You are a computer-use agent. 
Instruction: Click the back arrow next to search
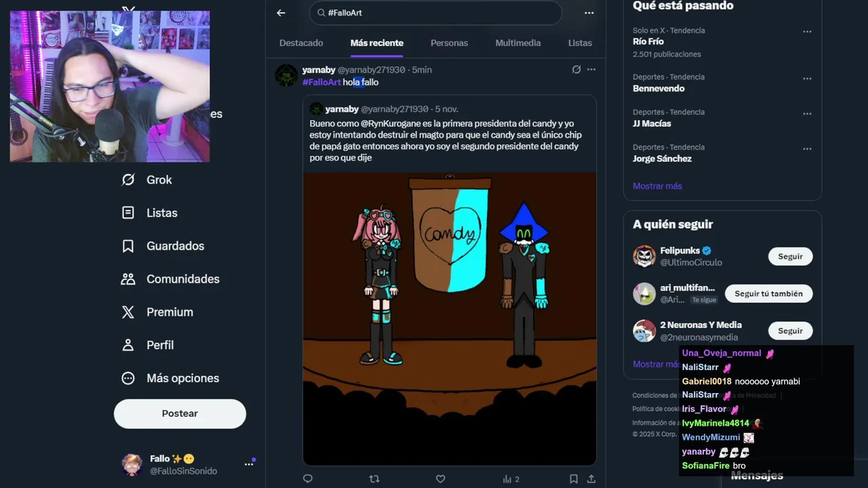(281, 13)
